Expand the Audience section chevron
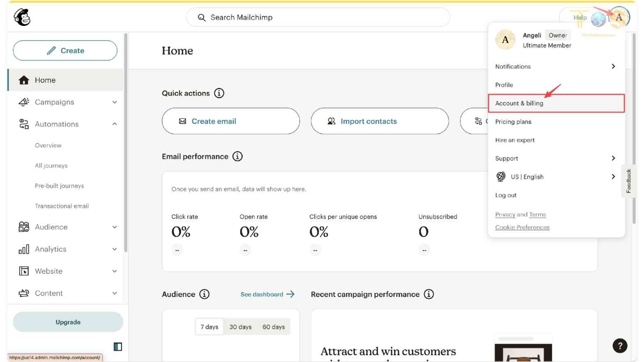Viewport: 644px width, 362px height. click(x=115, y=227)
